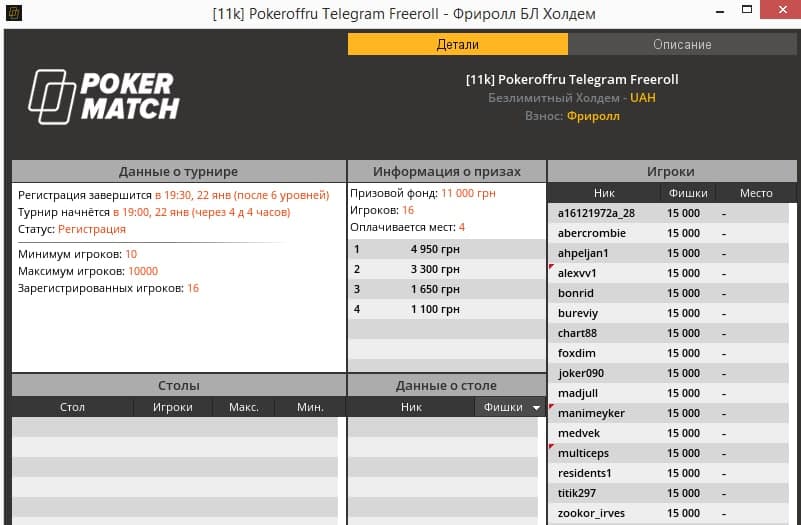Select player joker090
This screenshot has width=801, height=525.
coord(668,373)
